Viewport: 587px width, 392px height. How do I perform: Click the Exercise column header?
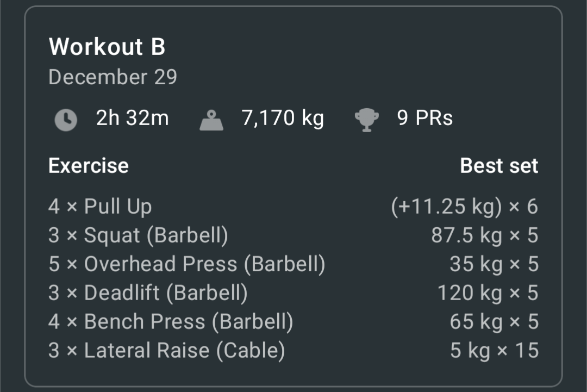89,165
